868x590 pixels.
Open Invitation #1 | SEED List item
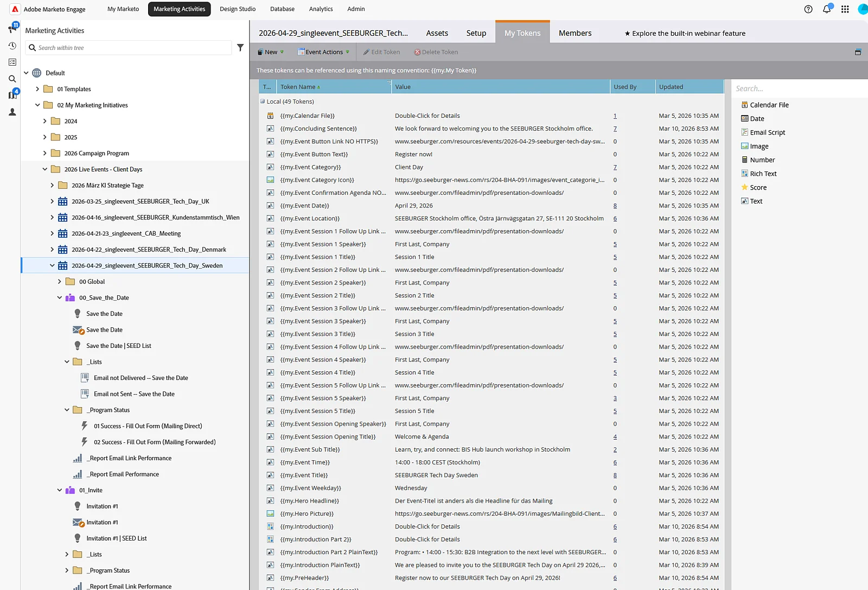[116, 538]
